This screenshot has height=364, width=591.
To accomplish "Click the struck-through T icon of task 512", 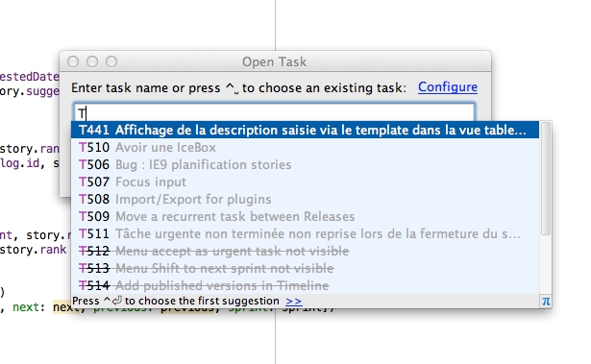I will pos(83,251).
